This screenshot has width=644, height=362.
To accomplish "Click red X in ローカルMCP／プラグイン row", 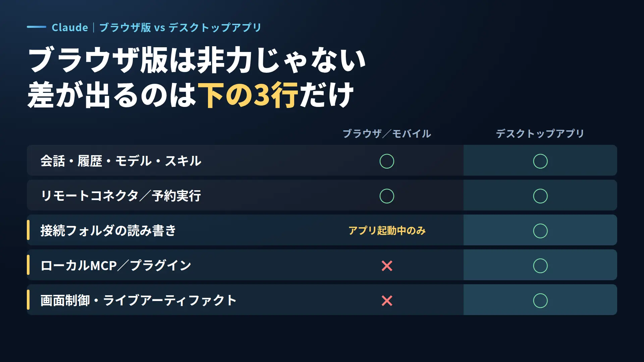I will [387, 266].
